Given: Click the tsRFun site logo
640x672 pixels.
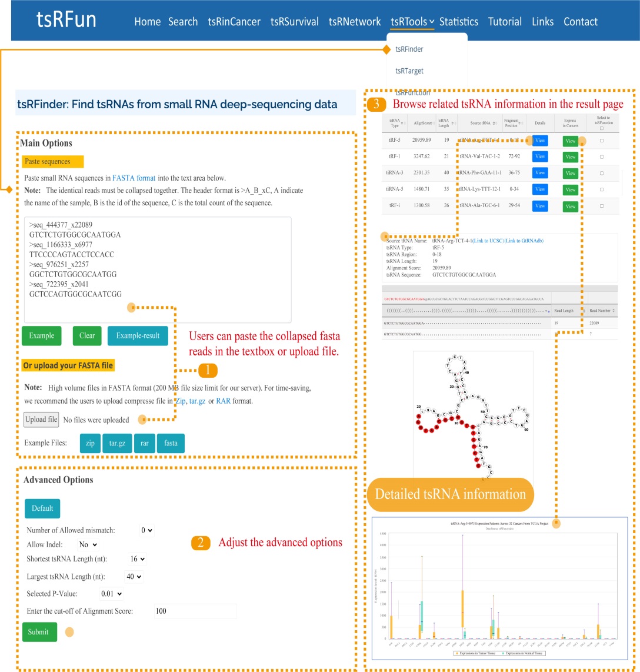Looking at the screenshot, I should [66, 20].
